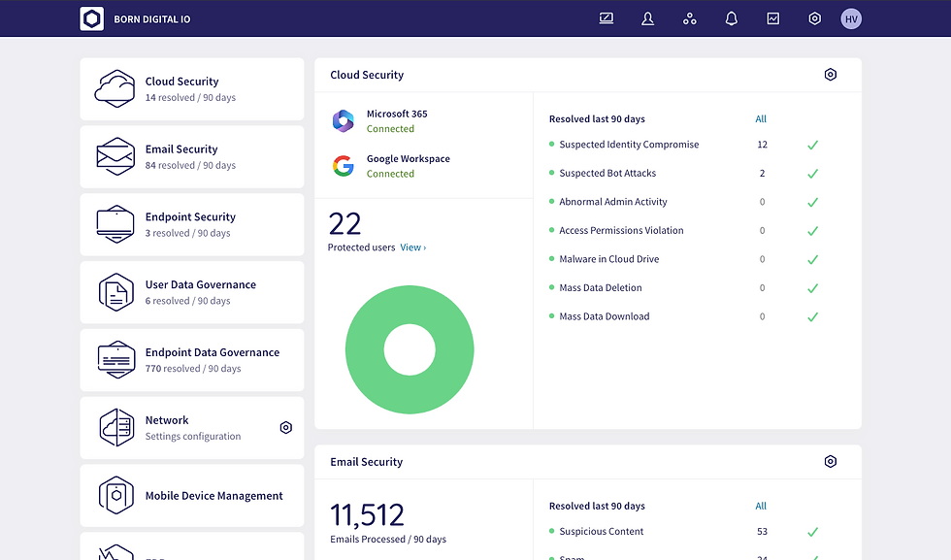Click All link in Email Security resolved list
The height and width of the screenshot is (560, 951).
click(x=761, y=506)
